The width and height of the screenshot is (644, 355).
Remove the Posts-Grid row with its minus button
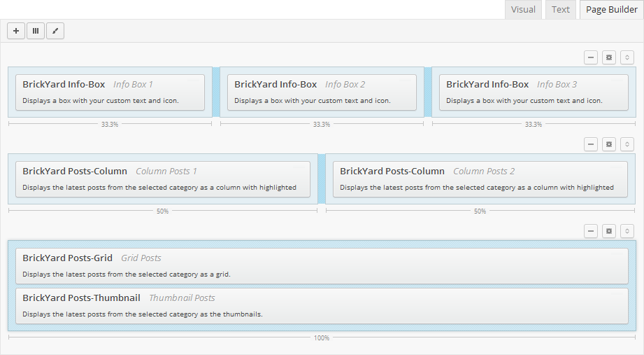coord(591,231)
